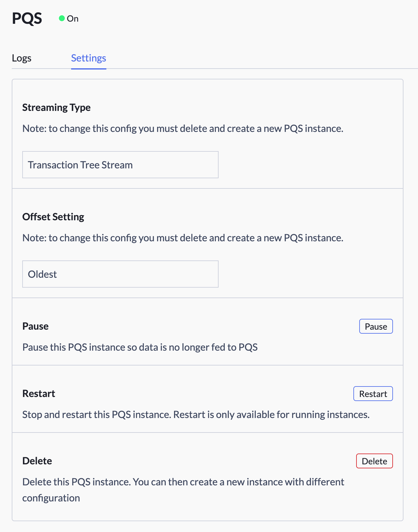Click the Delete section heading
Screen dimensions: 418x532
pos(37,461)
